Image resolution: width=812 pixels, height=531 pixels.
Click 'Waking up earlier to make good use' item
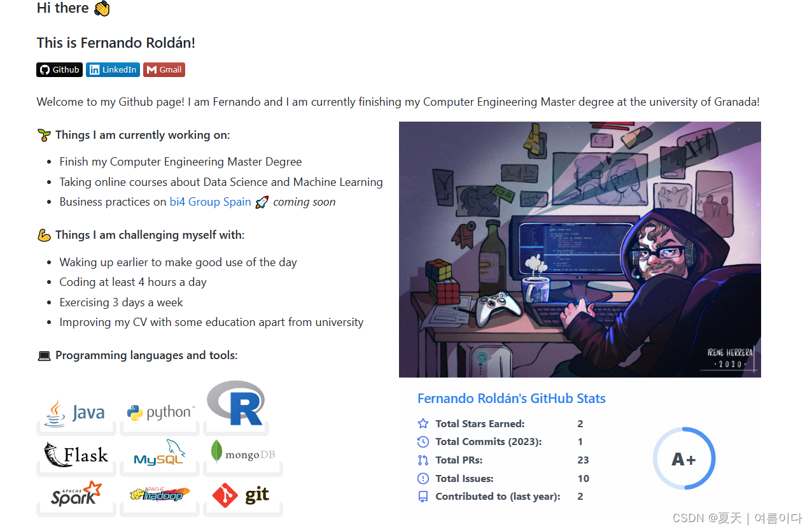point(178,262)
